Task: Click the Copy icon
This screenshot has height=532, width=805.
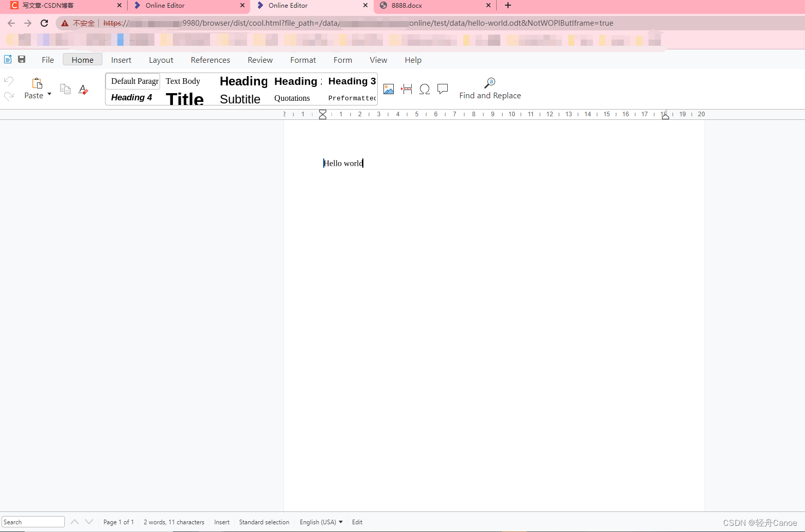Action: click(x=65, y=89)
